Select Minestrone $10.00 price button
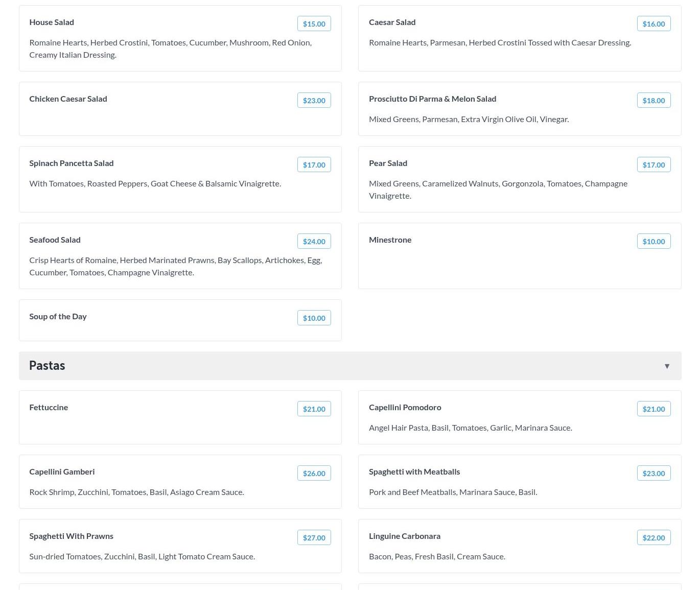The width and height of the screenshot is (700, 590). click(654, 242)
